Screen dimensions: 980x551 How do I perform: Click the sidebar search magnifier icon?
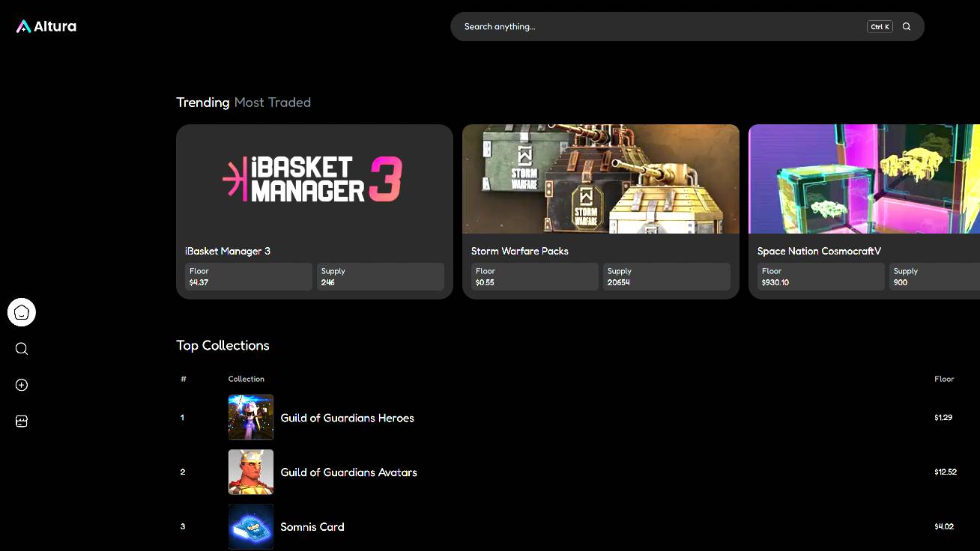(x=22, y=349)
